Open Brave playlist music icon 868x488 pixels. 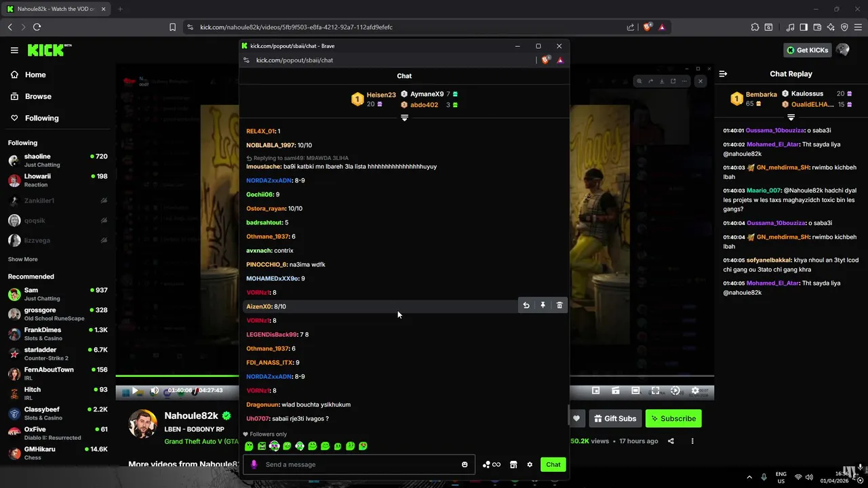click(x=790, y=27)
